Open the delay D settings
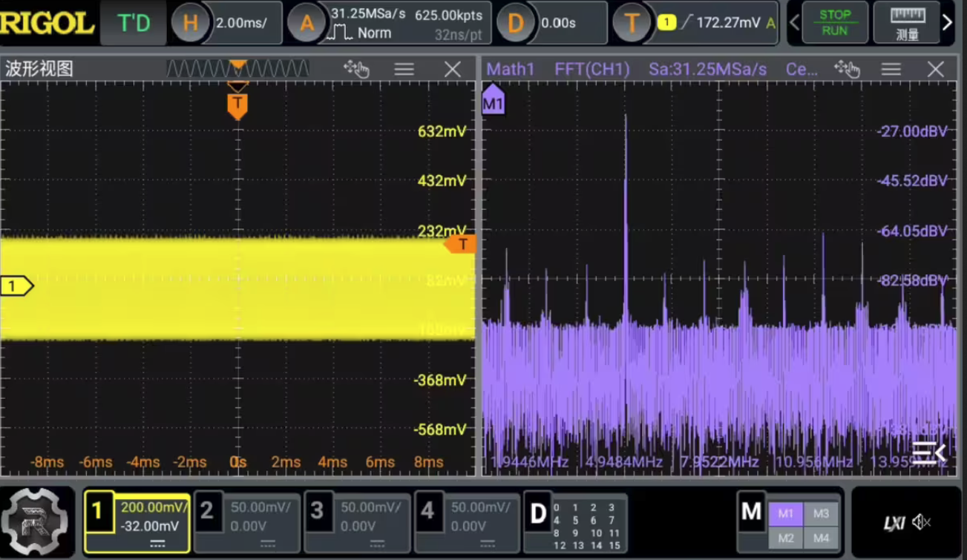The image size is (967, 560). 515,23
